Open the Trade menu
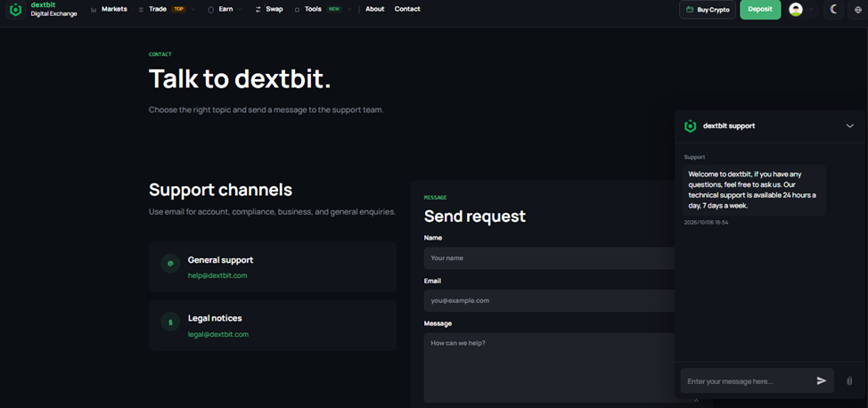Viewport: 868px width, 408px height. coord(157,9)
